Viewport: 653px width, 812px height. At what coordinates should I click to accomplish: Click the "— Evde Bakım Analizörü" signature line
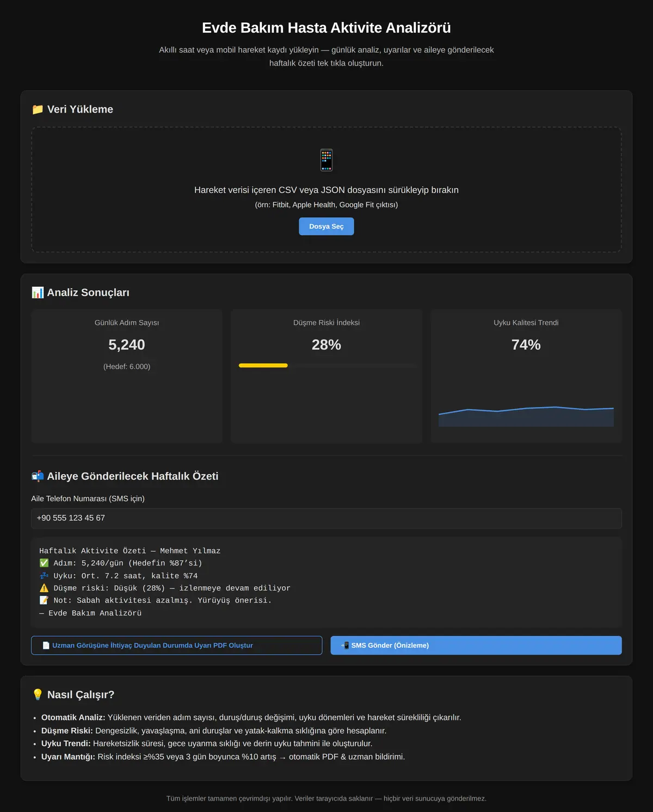90,613
